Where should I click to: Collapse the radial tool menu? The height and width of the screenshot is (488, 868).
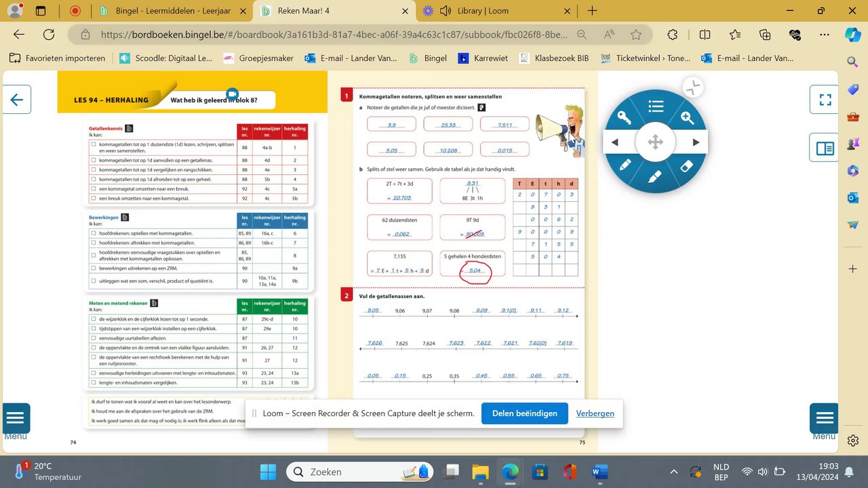click(x=692, y=87)
